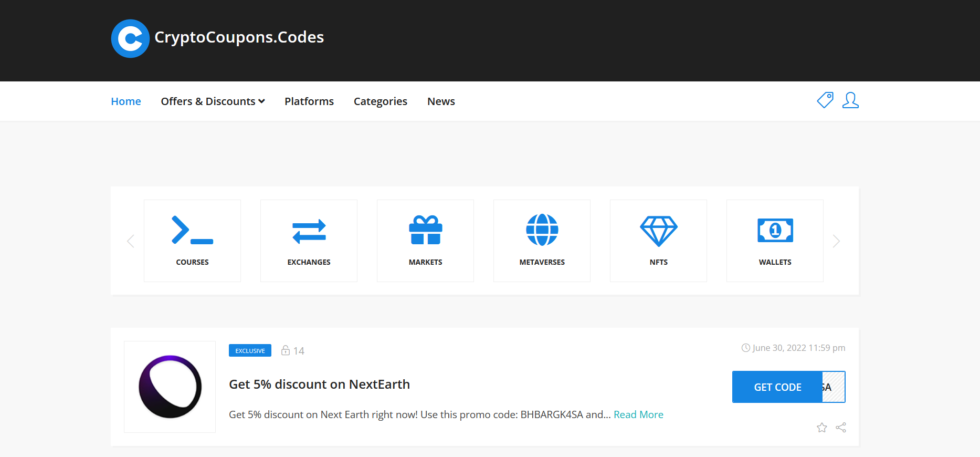Click the CryptoCoupons.Codes logo icon

coord(130,38)
